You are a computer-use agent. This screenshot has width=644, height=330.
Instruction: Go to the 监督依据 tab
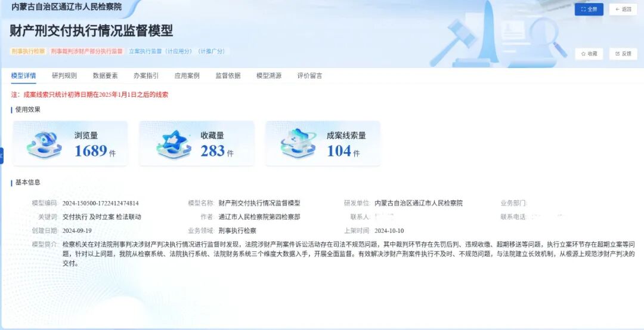tap(228, 76)
